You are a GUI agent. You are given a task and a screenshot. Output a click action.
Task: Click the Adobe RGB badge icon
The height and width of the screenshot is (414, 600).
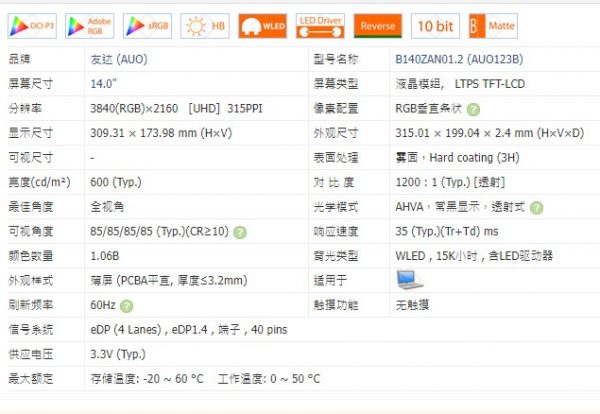(x=90, y=26)
